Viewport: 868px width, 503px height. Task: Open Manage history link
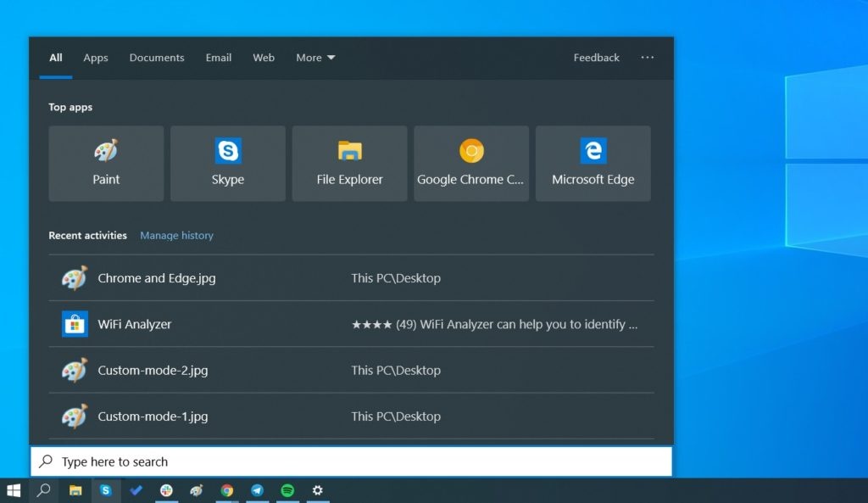tap(176, 235)
